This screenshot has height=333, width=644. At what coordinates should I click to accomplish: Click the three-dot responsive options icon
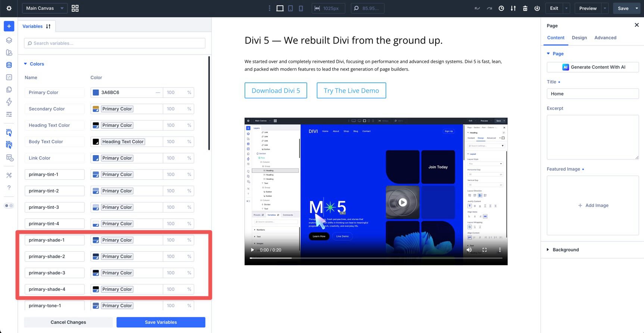[270, 8]
